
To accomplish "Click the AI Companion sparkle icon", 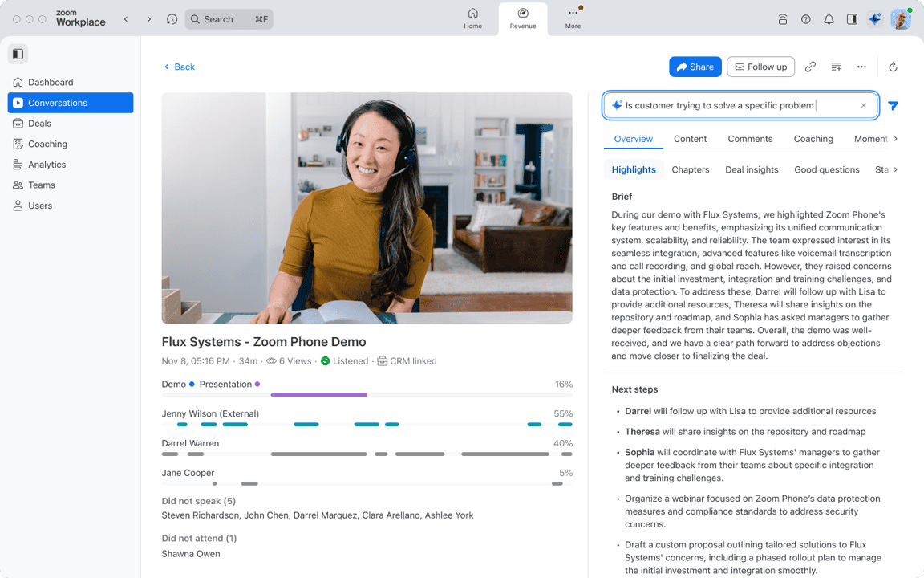I will (x=874, y=19).
